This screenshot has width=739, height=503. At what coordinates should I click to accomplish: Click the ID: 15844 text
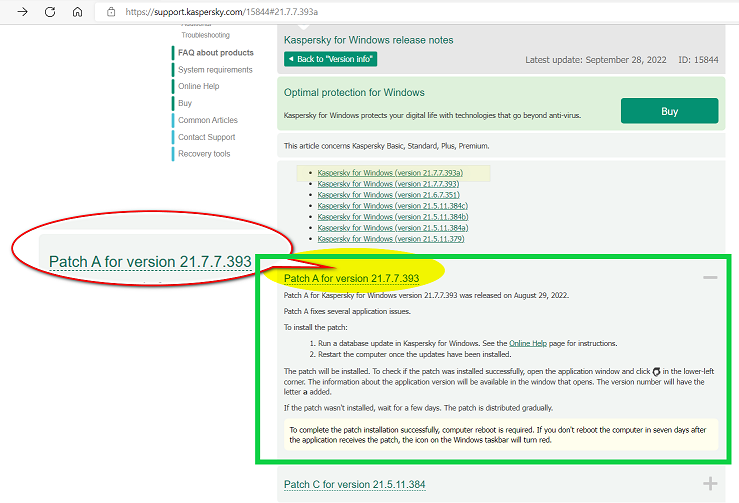pos(698,60)
